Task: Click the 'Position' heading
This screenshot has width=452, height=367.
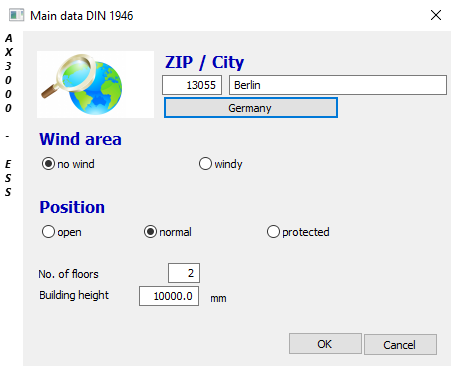Action: pos(72,207)
